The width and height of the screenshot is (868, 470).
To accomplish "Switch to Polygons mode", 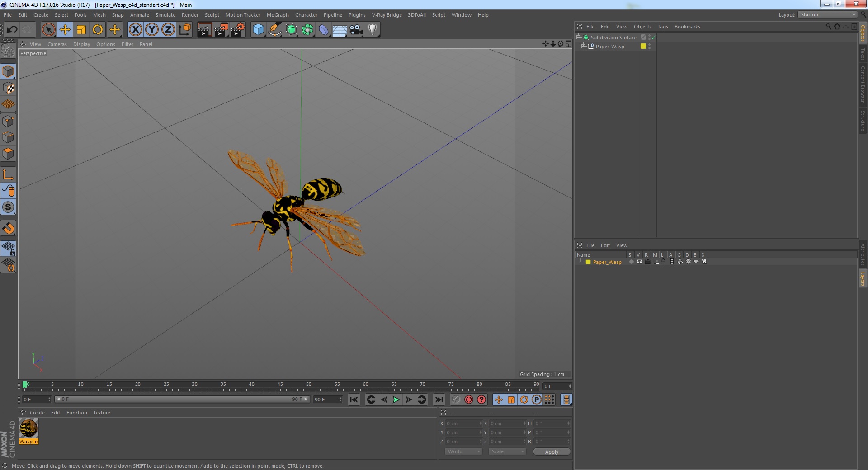I will 8,154.
